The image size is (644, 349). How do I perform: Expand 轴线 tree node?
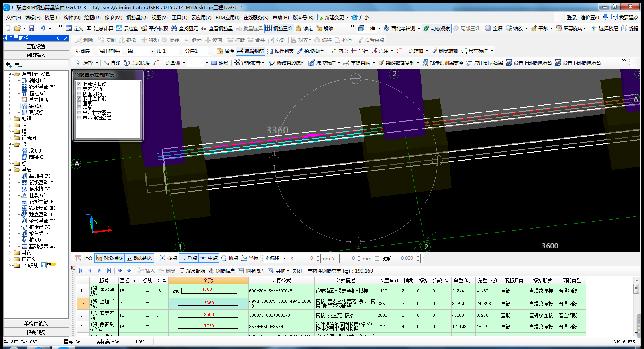10,119
